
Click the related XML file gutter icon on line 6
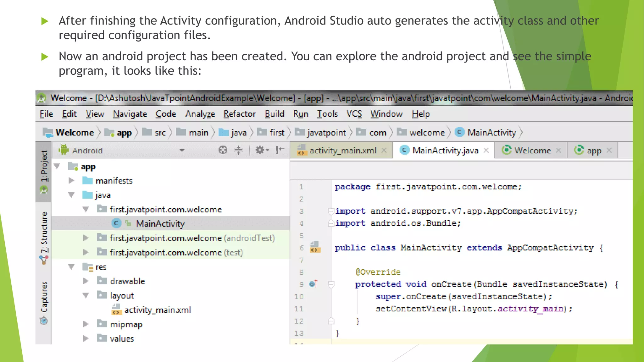[x=315, y=247]
